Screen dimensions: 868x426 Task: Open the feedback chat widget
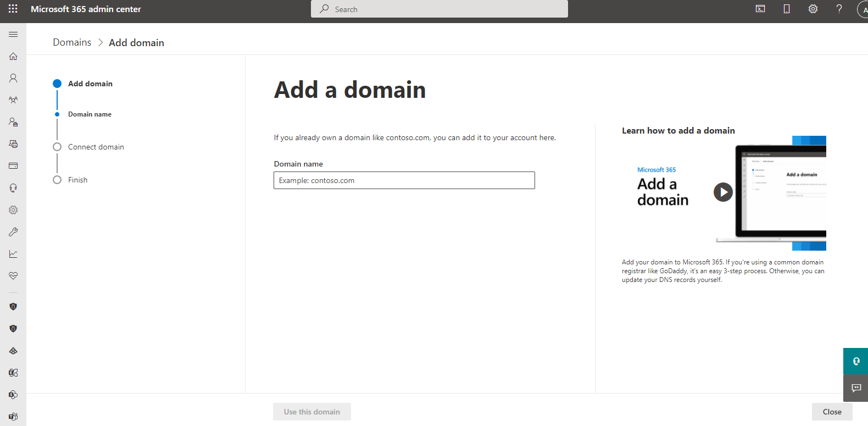pos(856,388)
